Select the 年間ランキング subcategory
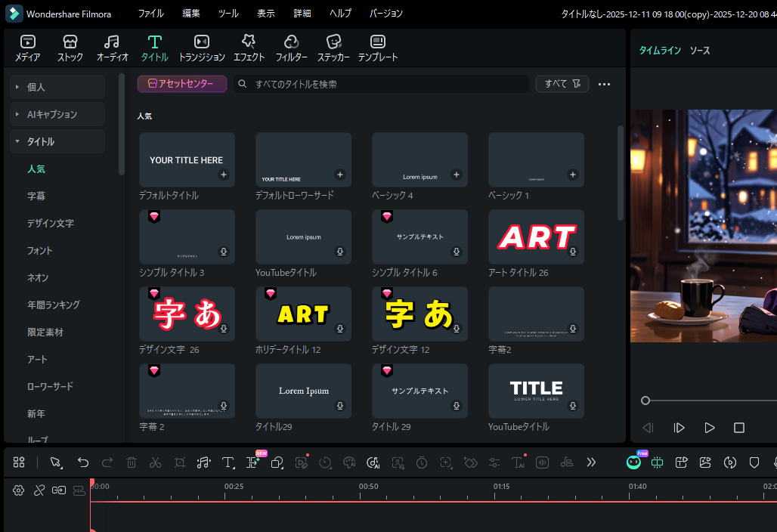The image size is (777, 532). [54, 305]
